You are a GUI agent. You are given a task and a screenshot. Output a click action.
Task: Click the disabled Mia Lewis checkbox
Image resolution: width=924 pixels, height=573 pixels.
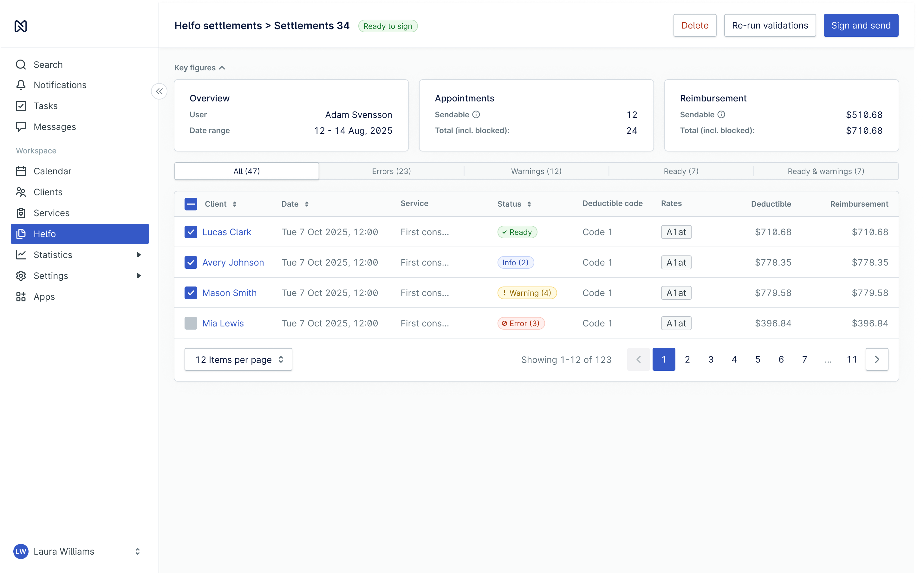191,323
